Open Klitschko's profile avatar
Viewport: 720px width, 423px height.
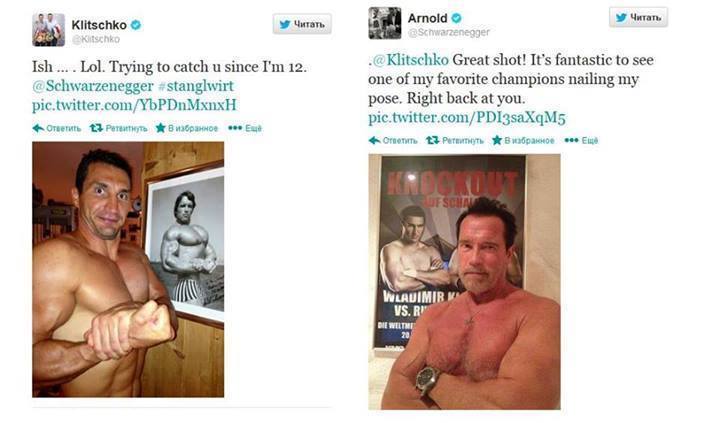[48, 29]
